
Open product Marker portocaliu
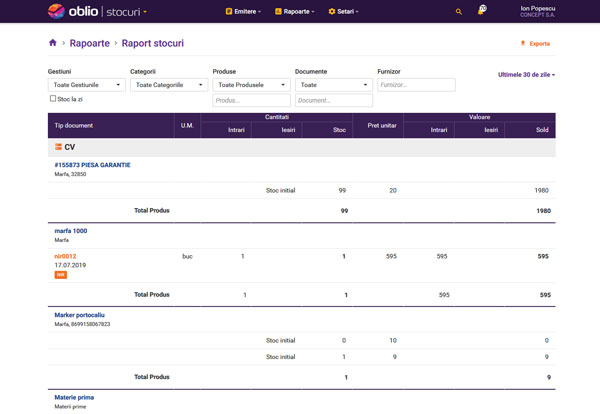pos(80,315)
